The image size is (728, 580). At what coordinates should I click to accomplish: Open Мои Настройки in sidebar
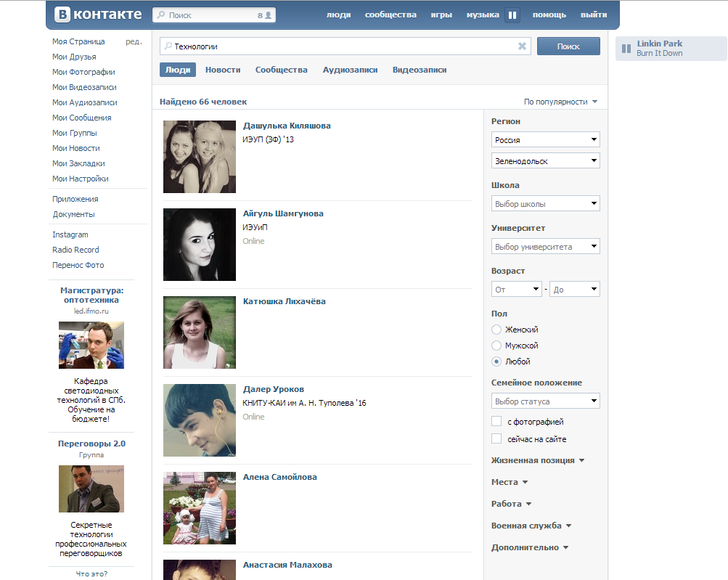click(x=81, y=179)
